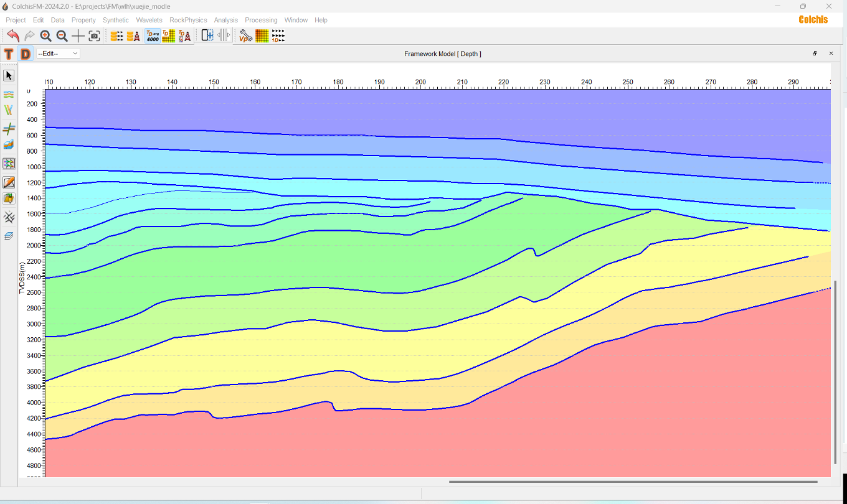Select the pencil edit tool in sidebar
This screenshot has height=504, width=847.
(9, 182)
